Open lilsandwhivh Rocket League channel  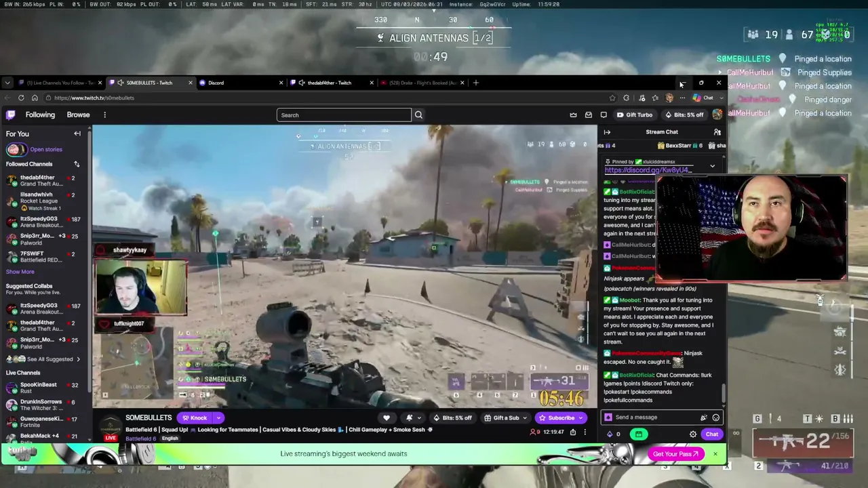pos(45,201)
